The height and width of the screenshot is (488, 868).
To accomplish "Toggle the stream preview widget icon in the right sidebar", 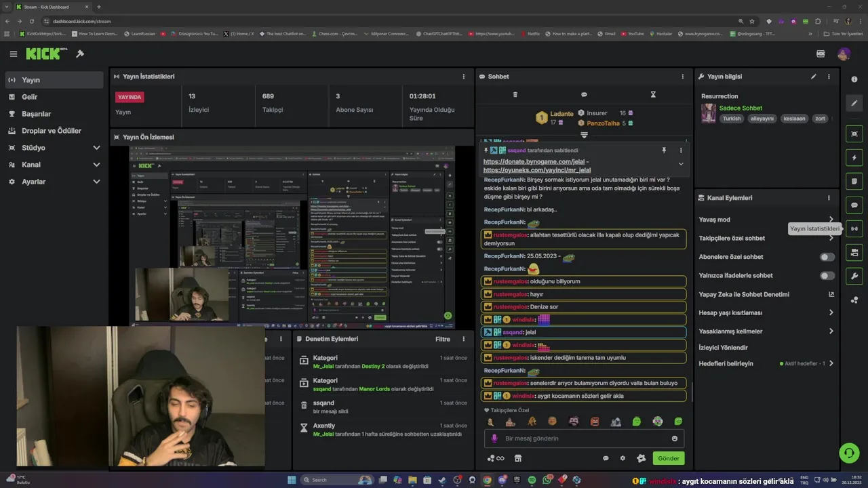I will 854,134.
